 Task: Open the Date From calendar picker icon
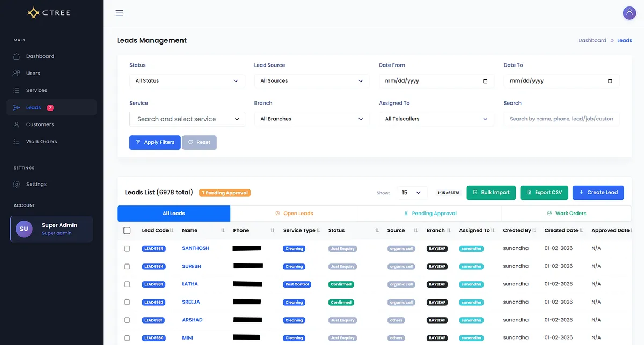tap(485, 81)
